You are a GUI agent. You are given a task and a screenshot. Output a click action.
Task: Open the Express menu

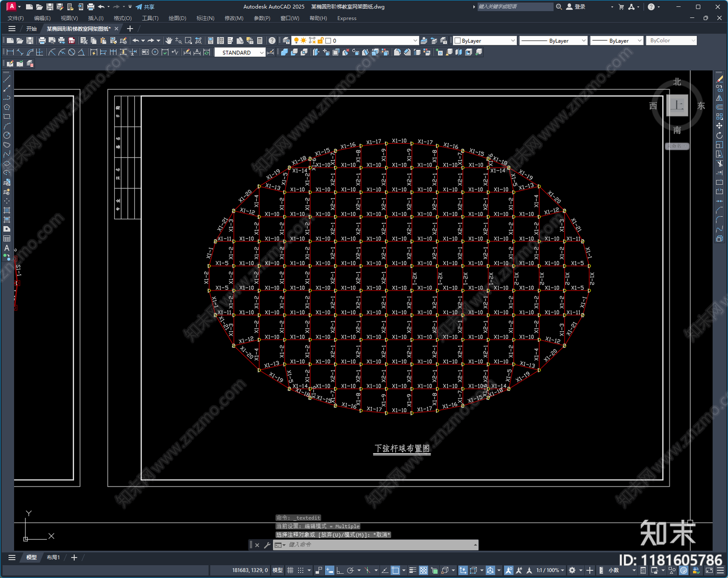(347, 18)
